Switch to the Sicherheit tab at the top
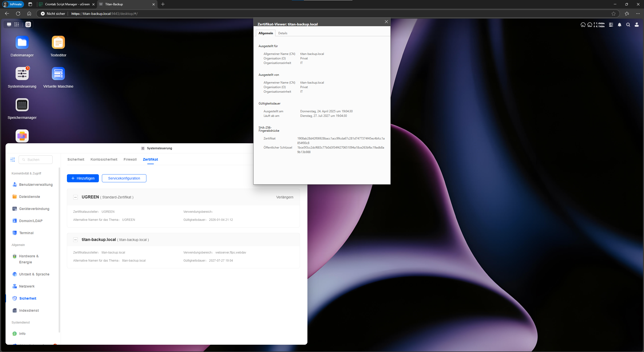The width and height of the screenshot is (644, 352). (x=76, y=159)
